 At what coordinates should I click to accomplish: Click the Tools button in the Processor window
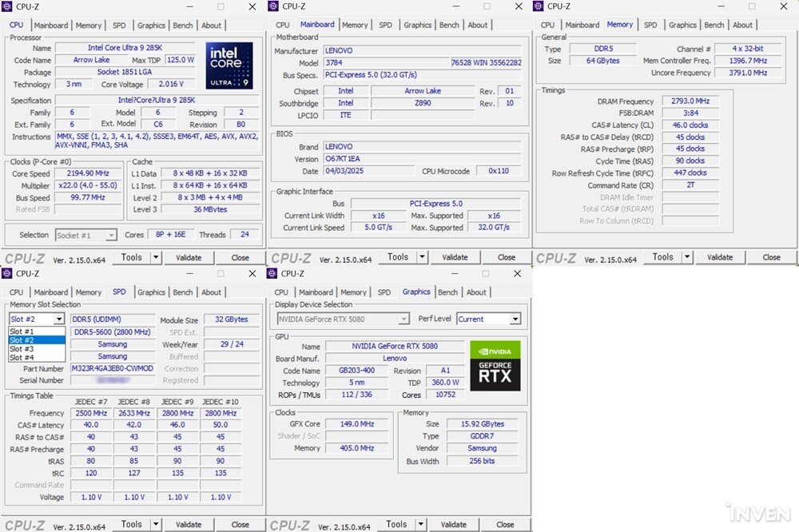132,257
